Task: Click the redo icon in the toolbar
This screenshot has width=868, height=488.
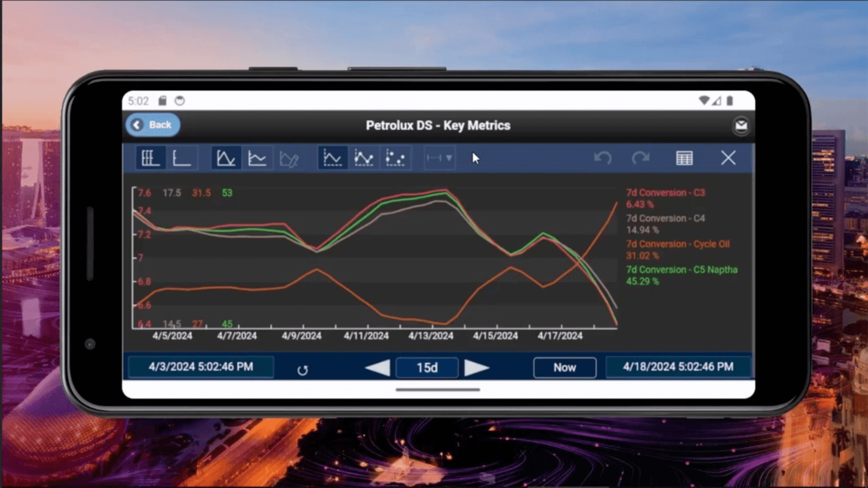Action: click(640, 158)
